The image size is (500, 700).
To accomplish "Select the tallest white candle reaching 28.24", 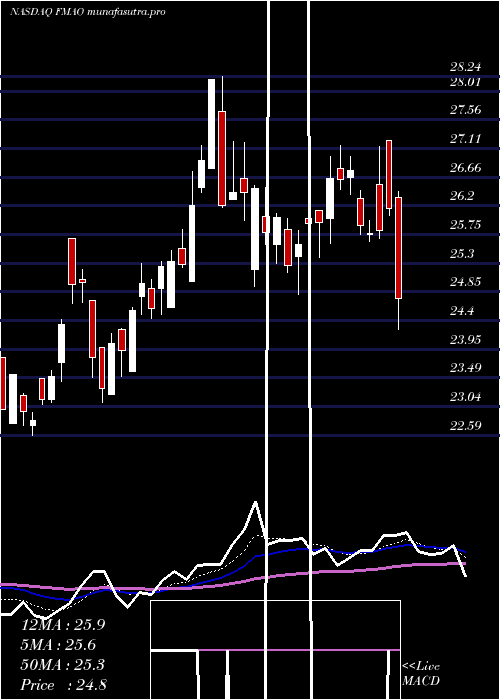I will (x=212, y=124).
